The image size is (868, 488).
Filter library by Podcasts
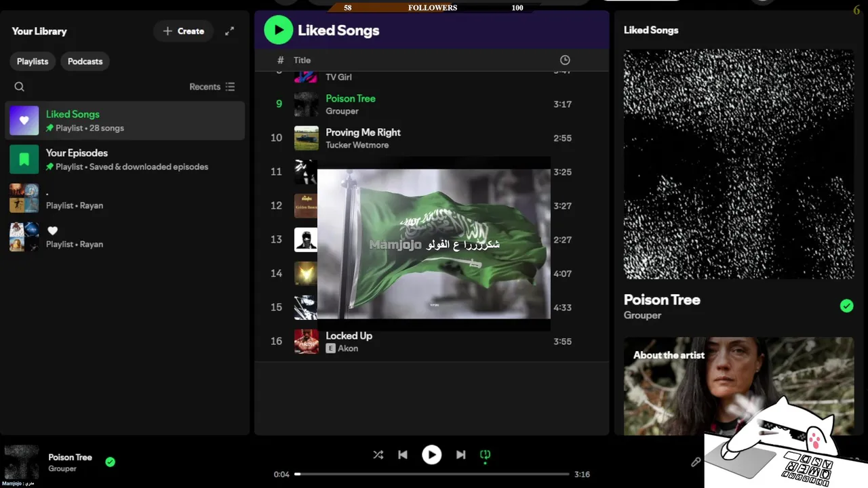(85, 61)
